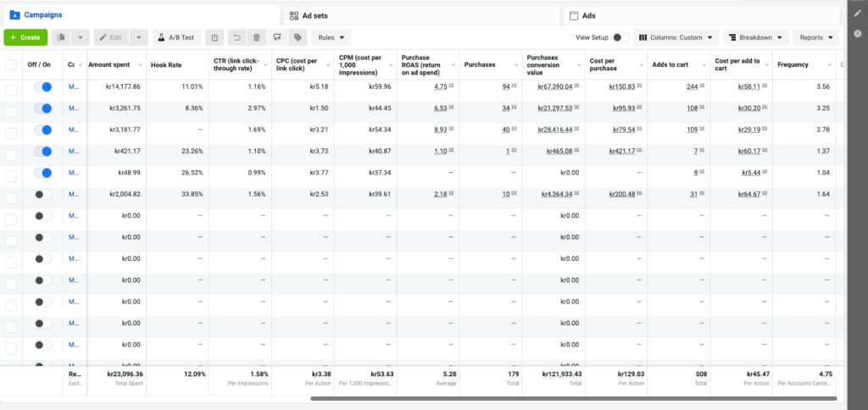This screenshot has height=410, width=868.
Task: Open the Reports dropdown menu
Action: pyautogui.click(x=816, y=37)
